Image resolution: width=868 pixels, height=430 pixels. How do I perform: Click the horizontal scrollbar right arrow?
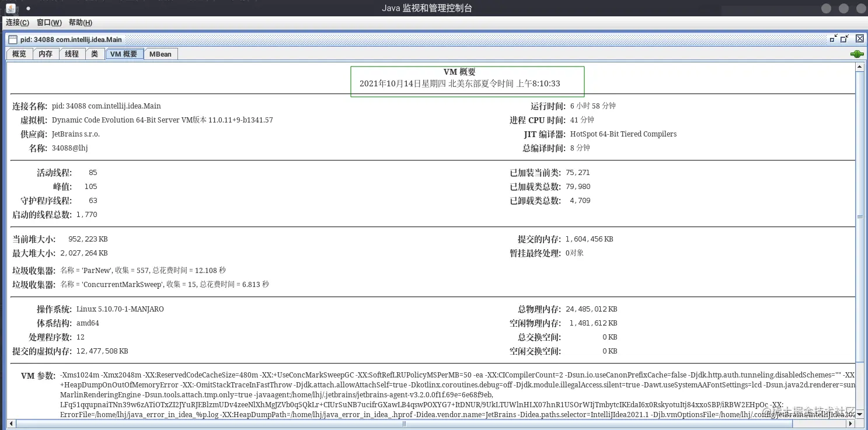(x=851, y=424)
